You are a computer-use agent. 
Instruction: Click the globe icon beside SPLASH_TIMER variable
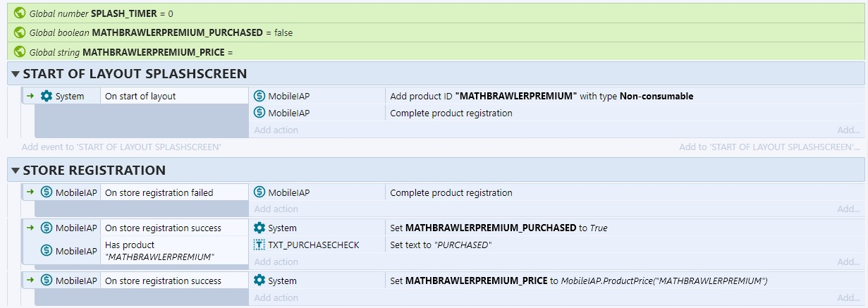tap(20, 13)
